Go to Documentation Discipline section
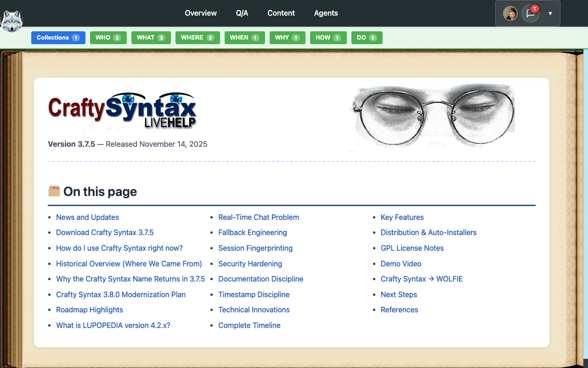The image size is (588, 368). 261,279
